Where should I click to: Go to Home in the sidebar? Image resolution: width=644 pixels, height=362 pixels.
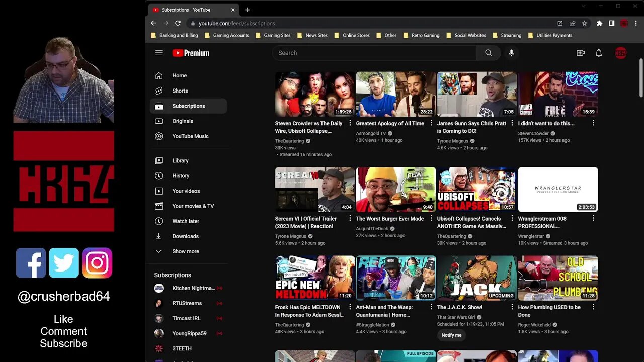(x=188, y=75)
